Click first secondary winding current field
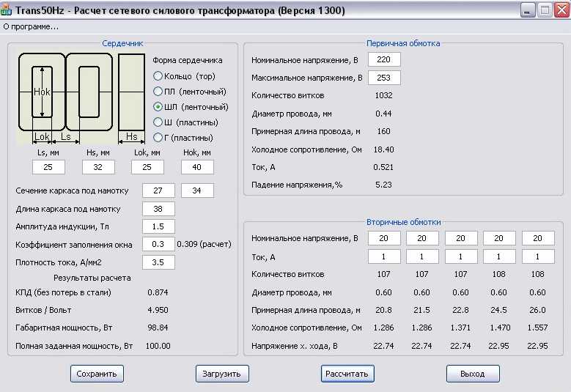 pos(384,256)
